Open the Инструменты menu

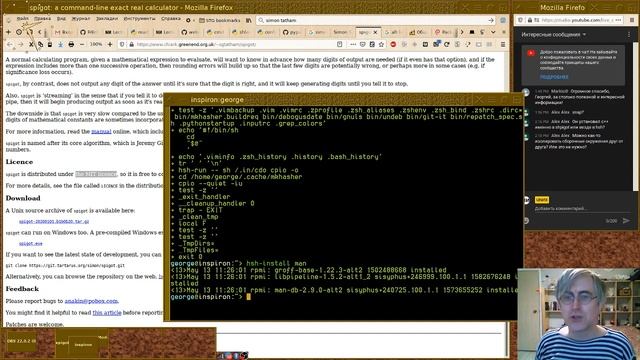(x=140, y=19)
